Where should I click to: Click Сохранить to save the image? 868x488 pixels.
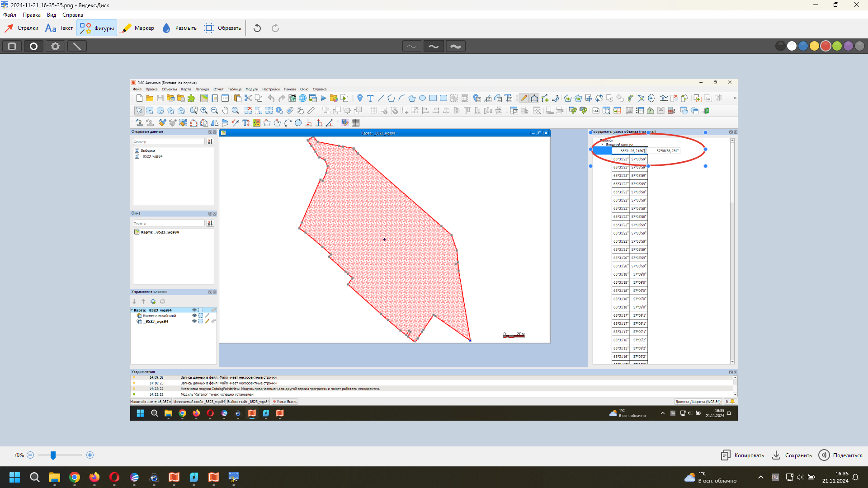792,455
